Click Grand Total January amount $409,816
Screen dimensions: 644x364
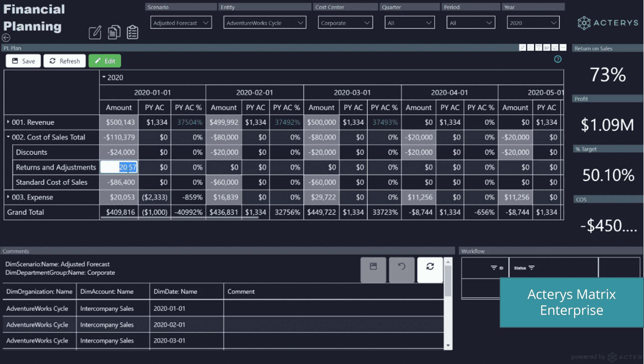119,212
